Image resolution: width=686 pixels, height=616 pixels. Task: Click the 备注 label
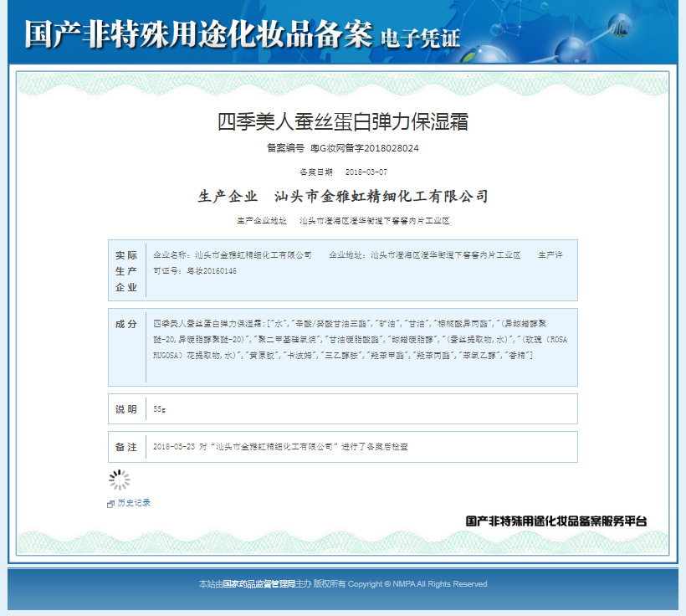126,447
